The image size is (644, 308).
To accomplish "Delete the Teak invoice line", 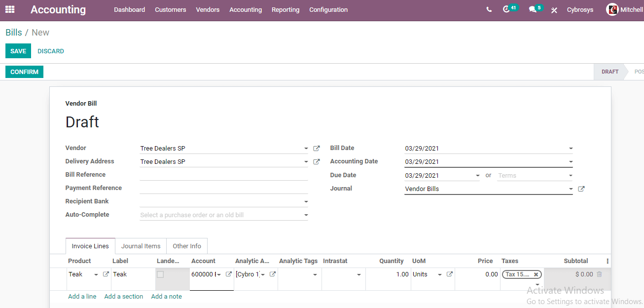I will click(599, 274).
